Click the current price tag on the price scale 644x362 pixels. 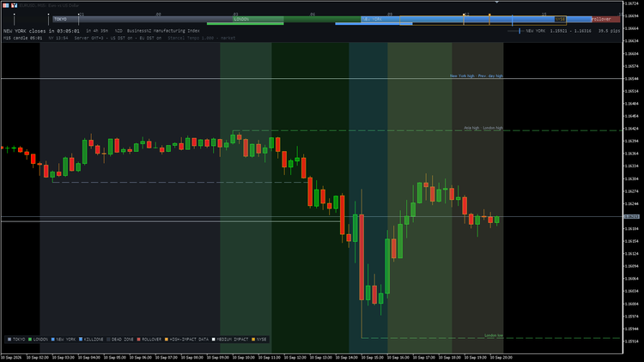[x=632, y=217]
